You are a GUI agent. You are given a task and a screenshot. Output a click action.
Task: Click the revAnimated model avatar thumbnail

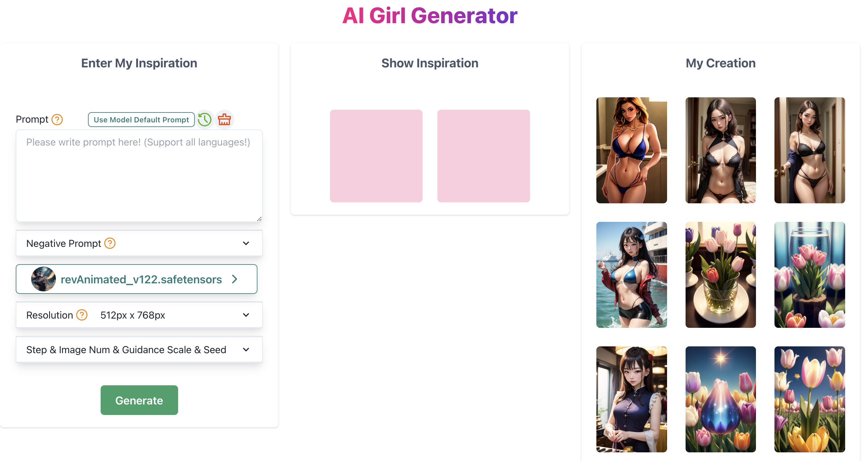[x=44, y=279]
